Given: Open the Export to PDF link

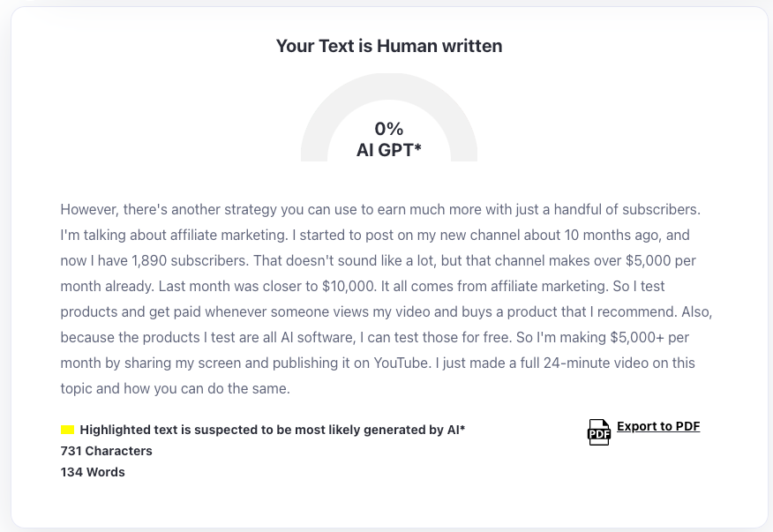Looking at the screenshot, I should tap(658, 426).
